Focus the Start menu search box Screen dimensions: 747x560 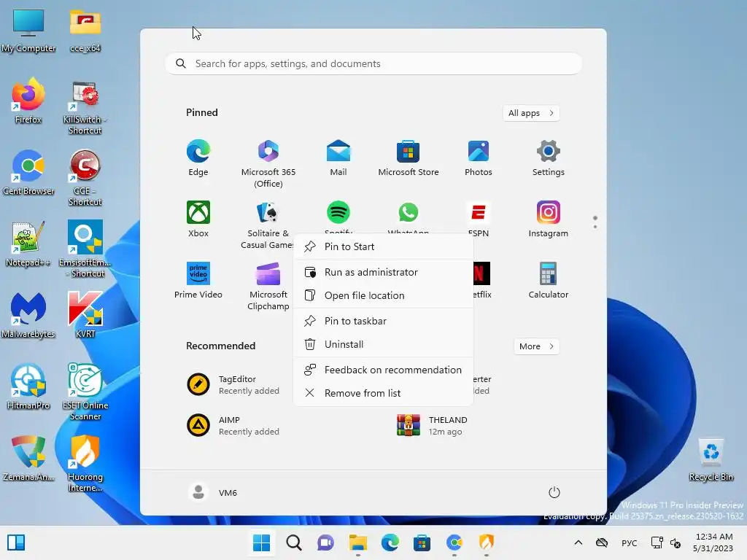tap(373, 64)
